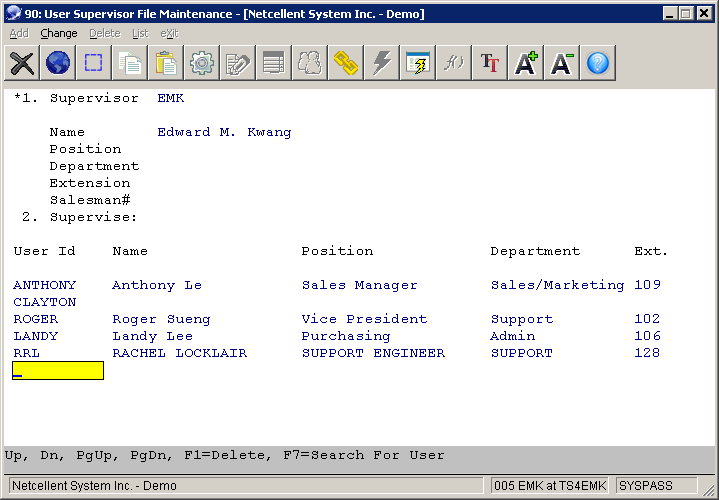
Task: Activate the dashed selection rectangle tool
Action: [94, 63]
